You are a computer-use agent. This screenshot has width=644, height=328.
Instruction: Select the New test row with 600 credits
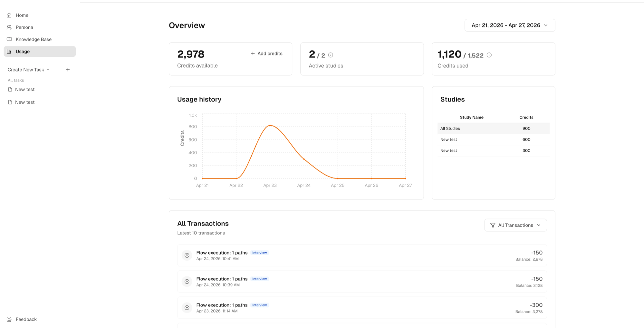coord(494,140)
